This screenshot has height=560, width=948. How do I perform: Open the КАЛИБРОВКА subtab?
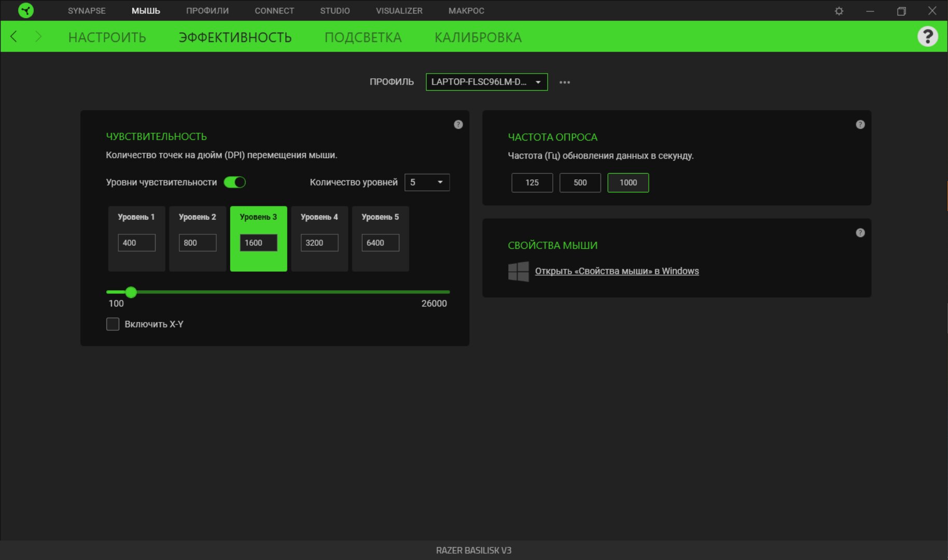pyautogui.click(x=478, y=37)
